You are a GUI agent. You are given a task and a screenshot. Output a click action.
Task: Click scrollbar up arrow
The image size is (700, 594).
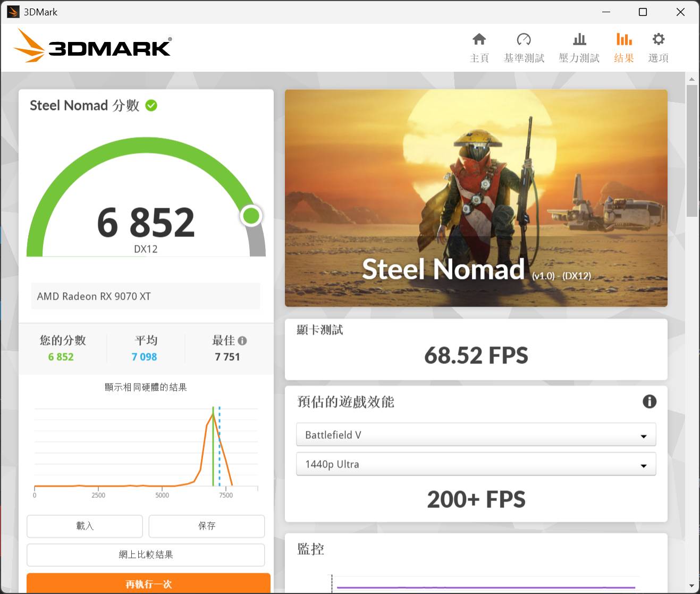691,79
